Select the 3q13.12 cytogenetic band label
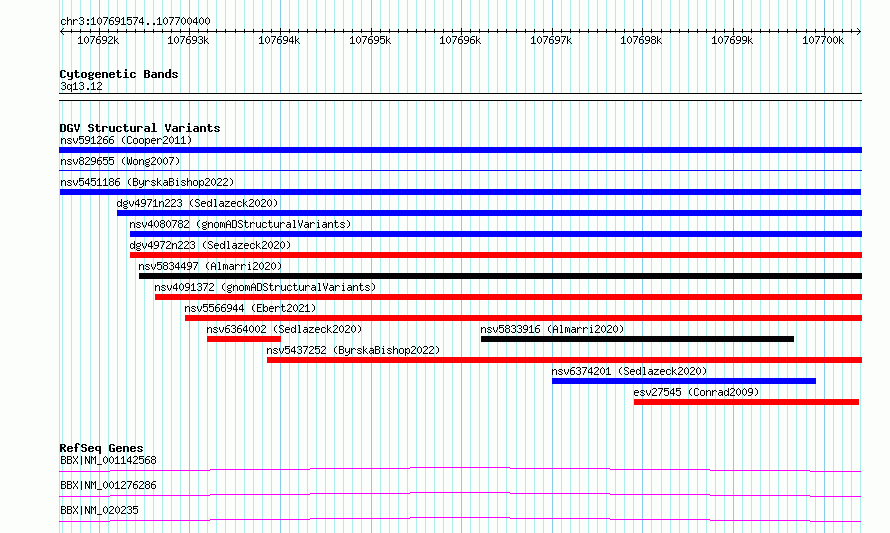 (81, 86)
